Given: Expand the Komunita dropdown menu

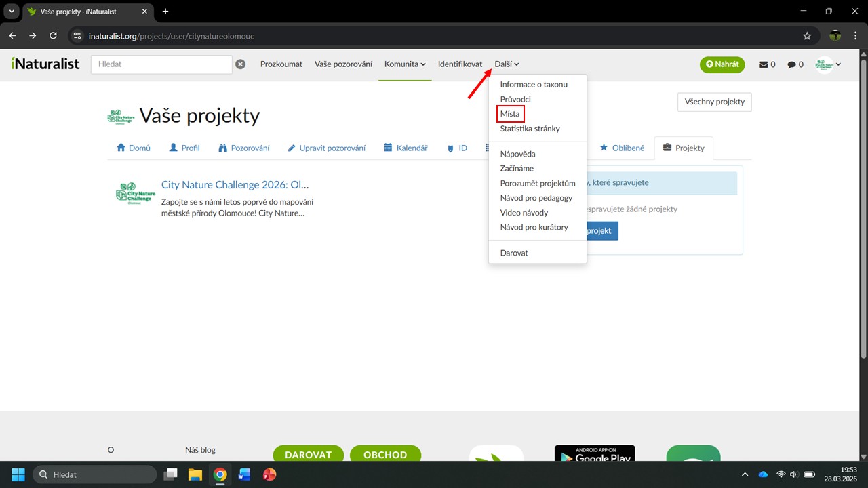Looking at the screenshot, I should (405, 64).
